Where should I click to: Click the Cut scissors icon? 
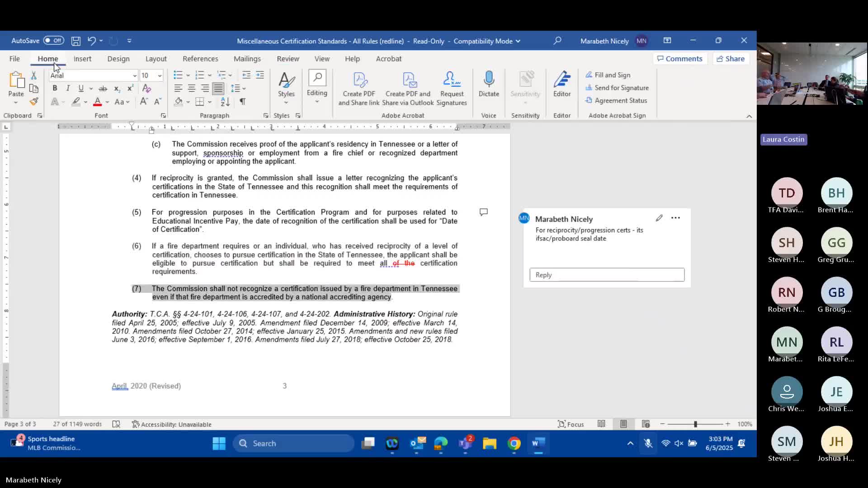pyautogui.click(x=33, y=75)
